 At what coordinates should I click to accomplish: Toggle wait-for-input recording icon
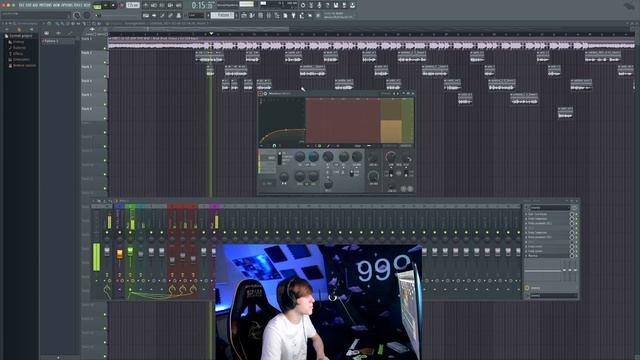point(154,5)
